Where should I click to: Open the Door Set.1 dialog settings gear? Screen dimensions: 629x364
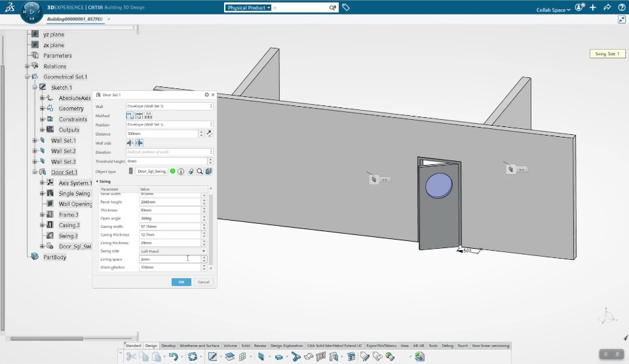click(x=206, y=95)
